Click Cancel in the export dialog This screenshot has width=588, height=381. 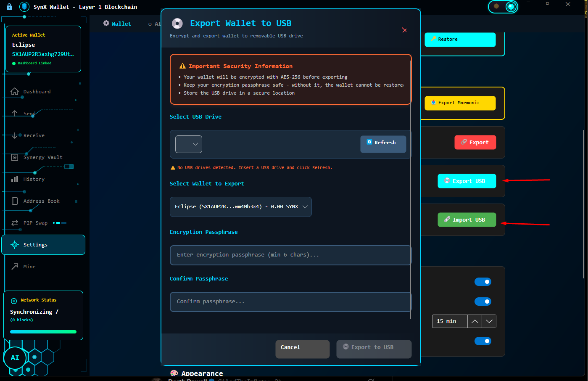[303, 349]
